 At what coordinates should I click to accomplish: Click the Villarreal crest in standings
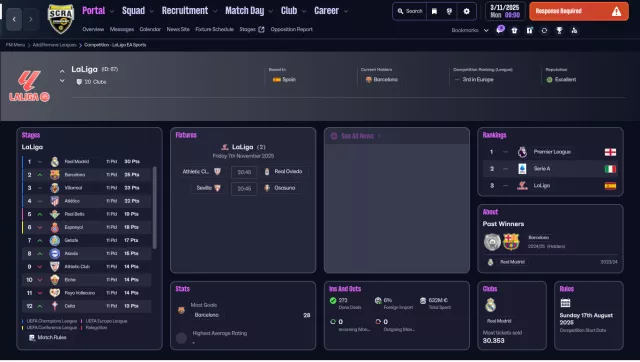[x=55, y=188]
